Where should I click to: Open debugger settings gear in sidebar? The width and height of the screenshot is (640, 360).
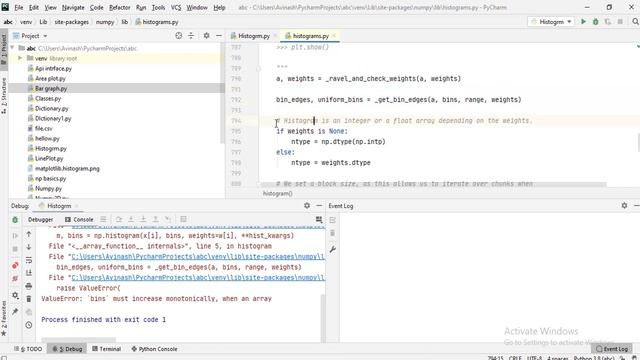15,295
